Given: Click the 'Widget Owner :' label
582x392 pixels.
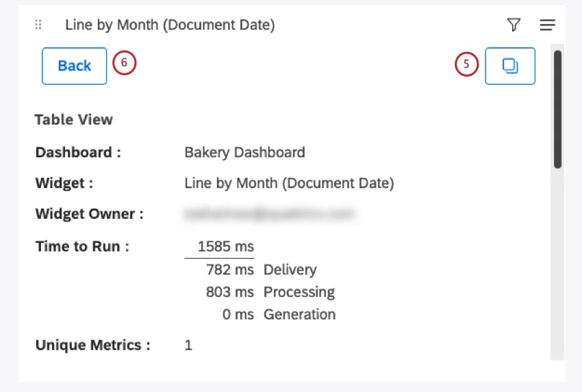Looking at the screenshot, I should (x=90, y=214).
